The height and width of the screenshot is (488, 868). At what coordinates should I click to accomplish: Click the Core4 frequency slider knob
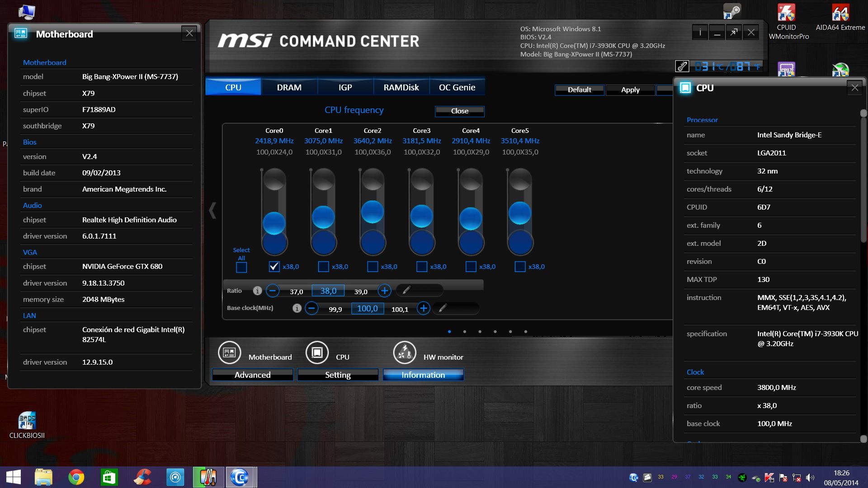(x=471, y=219)
